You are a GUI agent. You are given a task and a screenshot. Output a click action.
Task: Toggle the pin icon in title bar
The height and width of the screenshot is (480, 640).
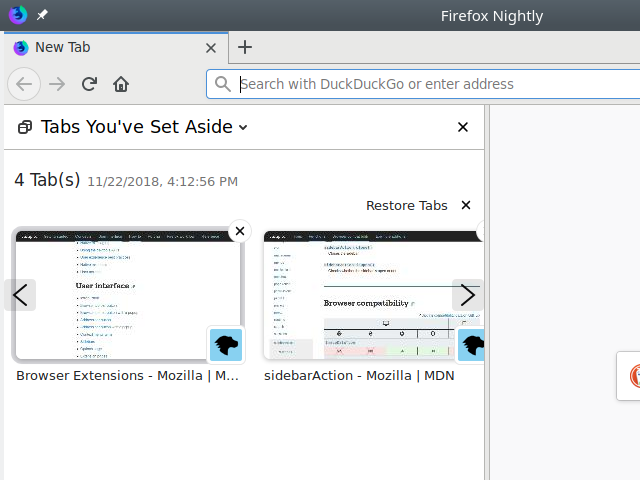(42, 15)
